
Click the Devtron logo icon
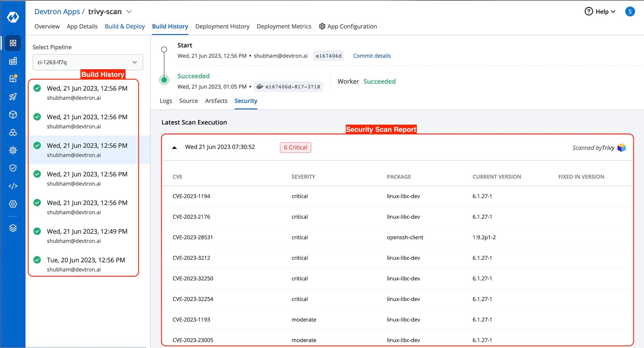tap(13, 17)
